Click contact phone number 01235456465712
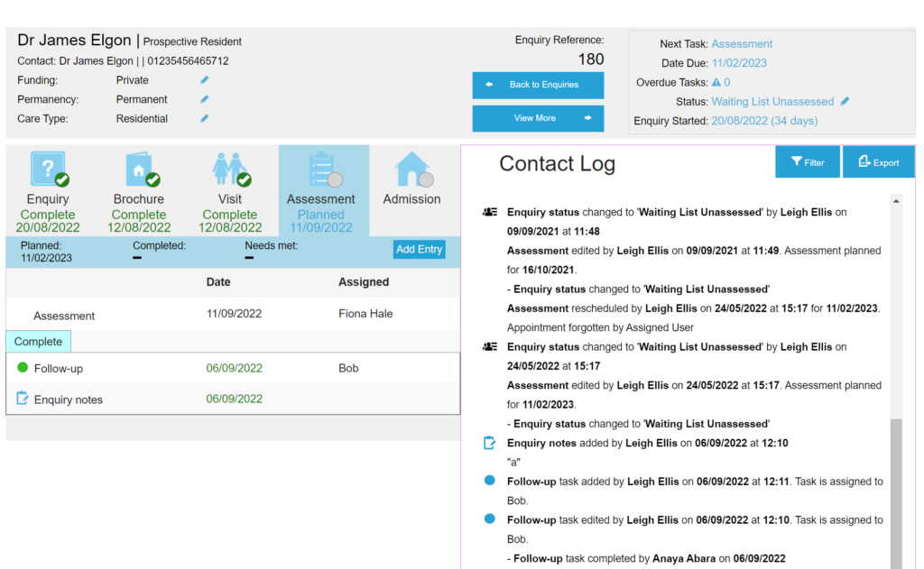 188,61
